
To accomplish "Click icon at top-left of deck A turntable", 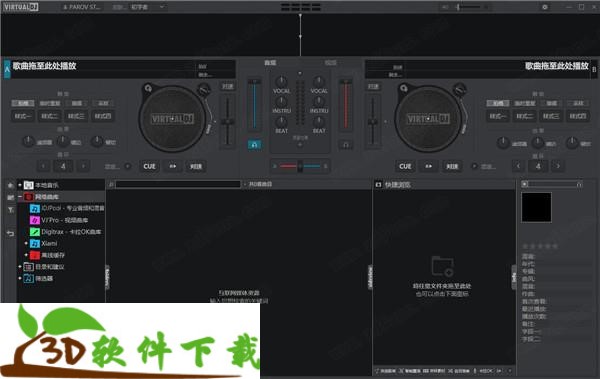I will (148, 89).
